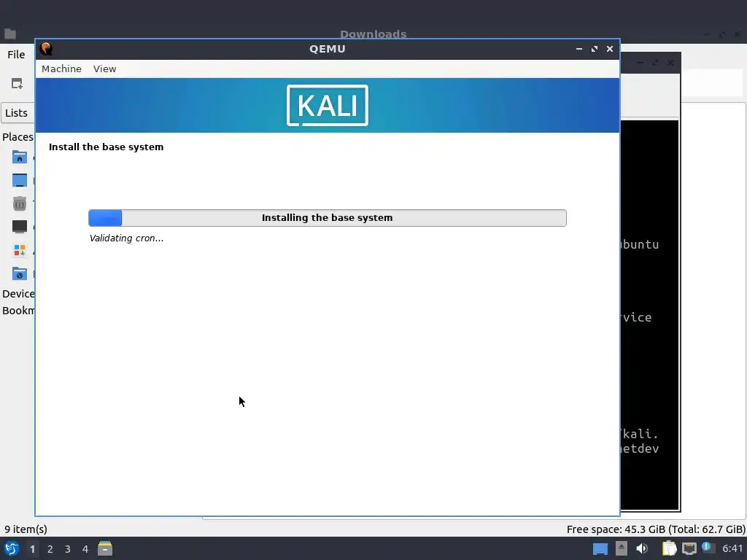Click the '9 item(s)' status bar text
The width and height of the screenshot is (747, 560).
point(26,529)
